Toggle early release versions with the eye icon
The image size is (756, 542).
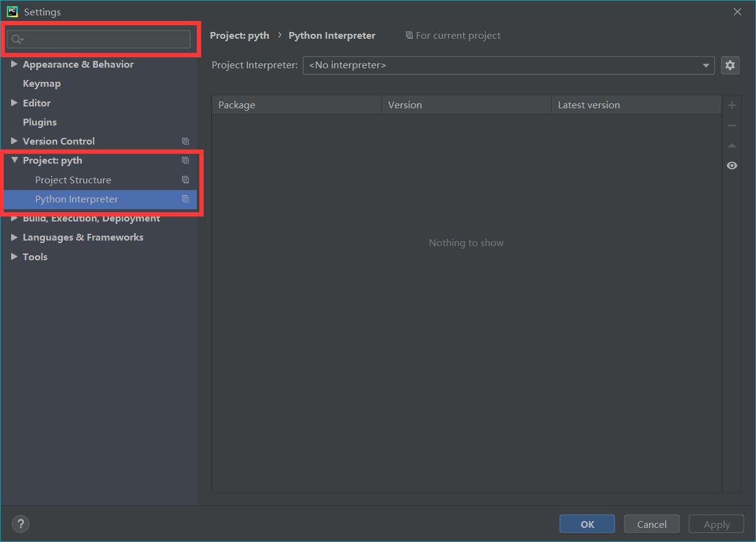click(x=731, y=165)
